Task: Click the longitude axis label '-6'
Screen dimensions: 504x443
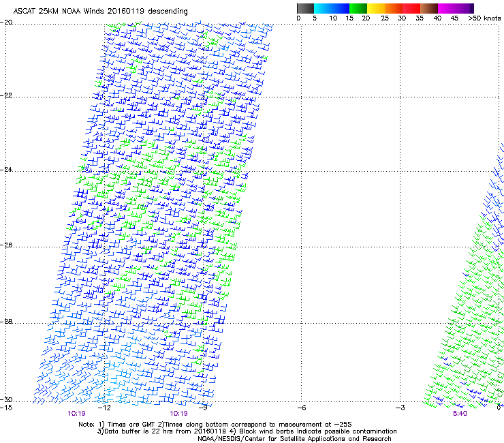Action: pos(302,408)
